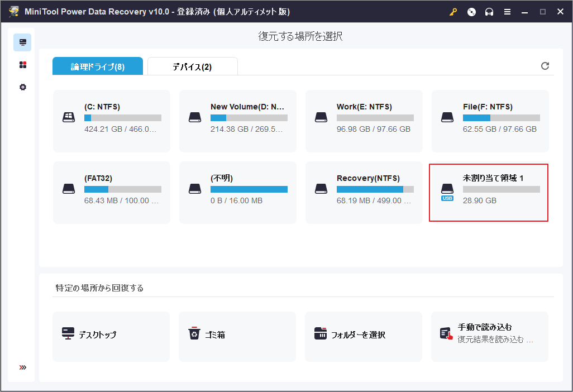This screenshot has width=573, height=392.
Task: Switch to the デバイス(2) tab
Action: click(x=192, y=66)
